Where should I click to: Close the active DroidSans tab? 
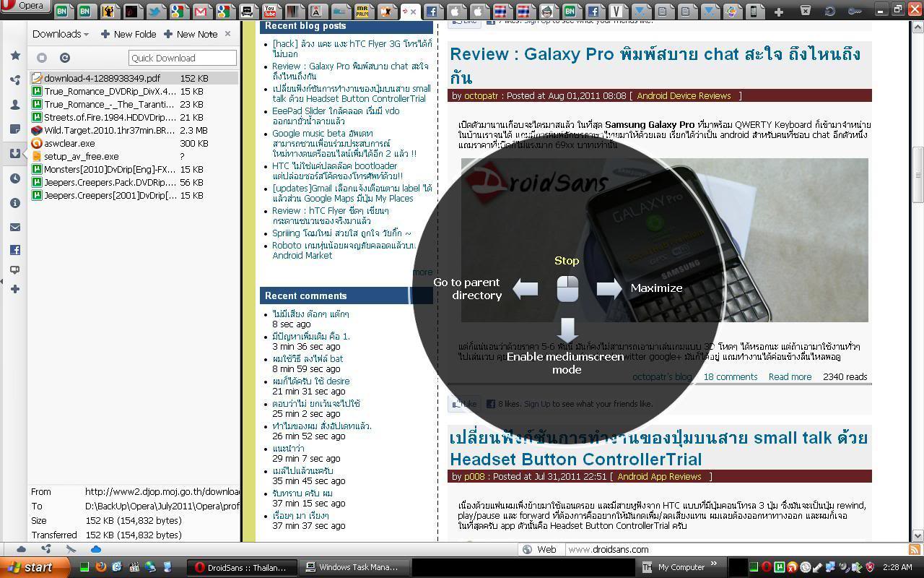click(414, 12)
